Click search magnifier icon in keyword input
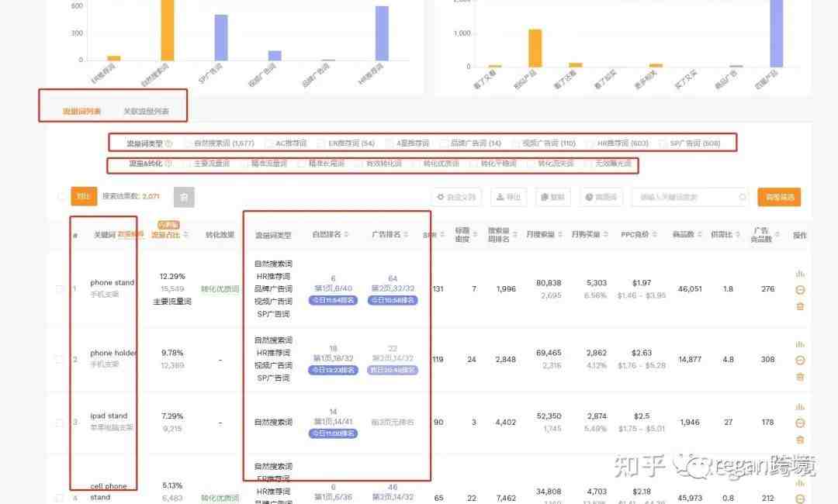Viewport: 838px width, 504px height. 743,197
